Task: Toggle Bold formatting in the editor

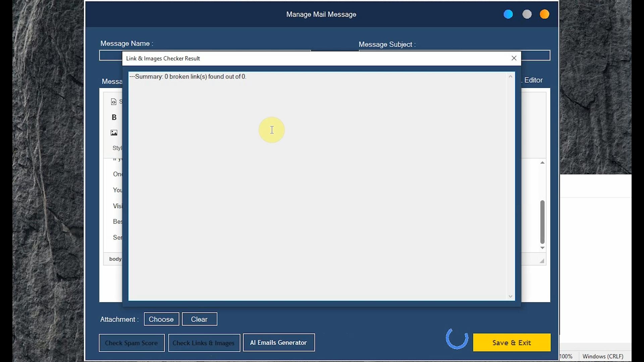Action: coord(114,117)
